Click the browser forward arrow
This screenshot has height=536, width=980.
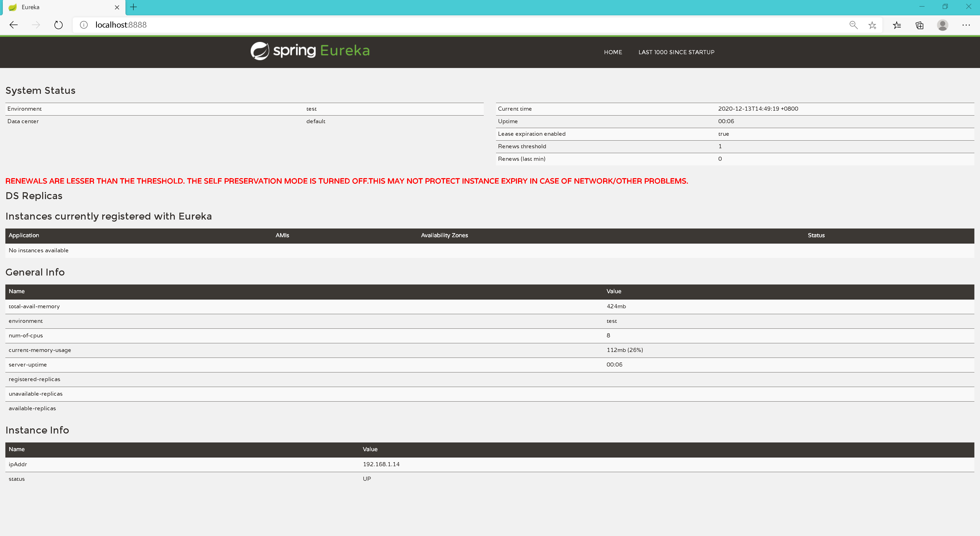pyautogui.click(x=36, y=25)
